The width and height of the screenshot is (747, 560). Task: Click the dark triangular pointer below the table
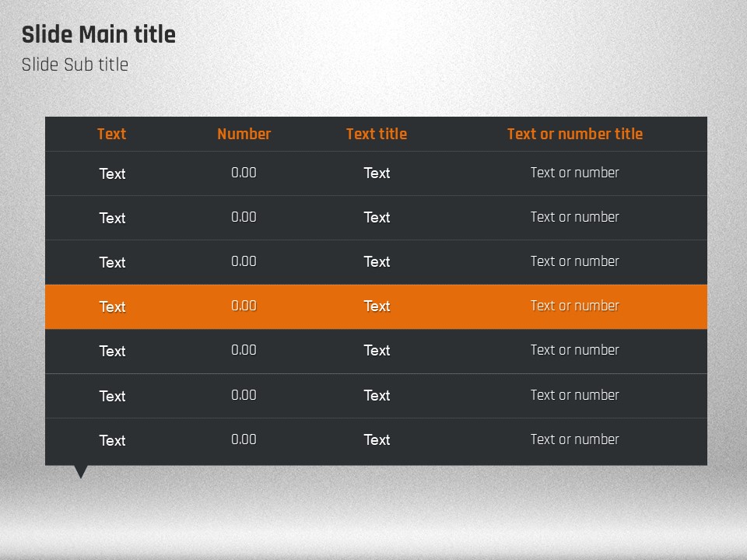click(80, 471)
